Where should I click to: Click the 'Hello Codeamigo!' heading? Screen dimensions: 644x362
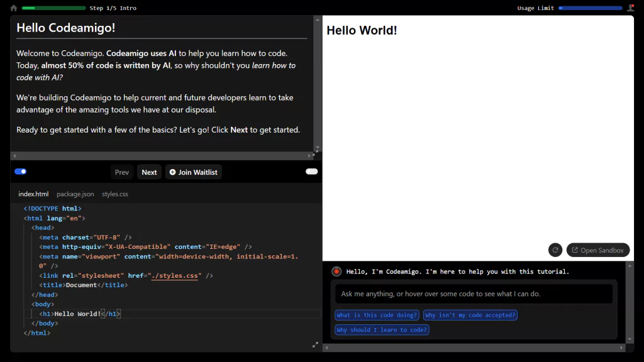coord(65,28)
